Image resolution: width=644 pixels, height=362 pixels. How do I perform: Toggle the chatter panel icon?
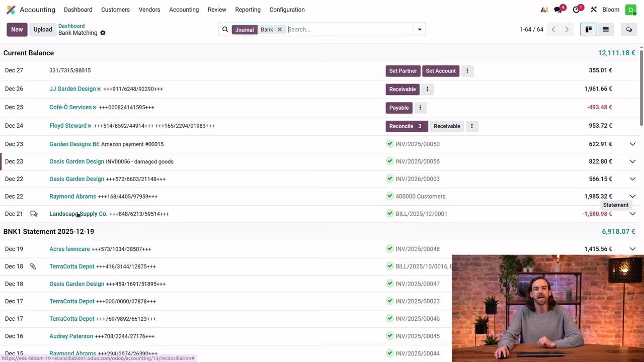(x=629, y=30)
